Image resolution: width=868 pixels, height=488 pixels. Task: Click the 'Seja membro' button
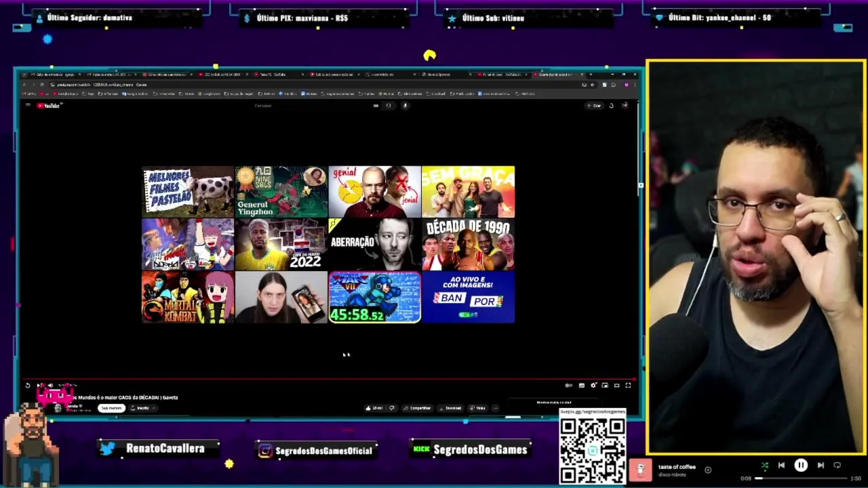pos(111,408)
